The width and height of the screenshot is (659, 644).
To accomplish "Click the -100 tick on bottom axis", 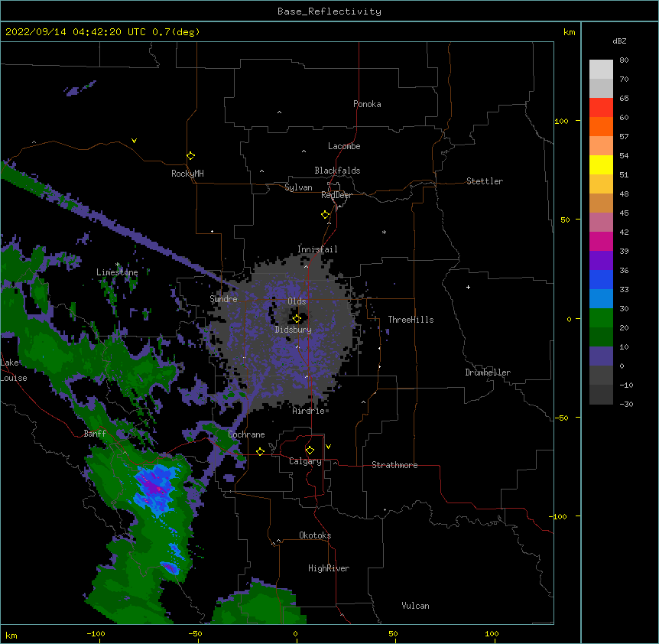I will pyautogui.click(x=96, y=633).
